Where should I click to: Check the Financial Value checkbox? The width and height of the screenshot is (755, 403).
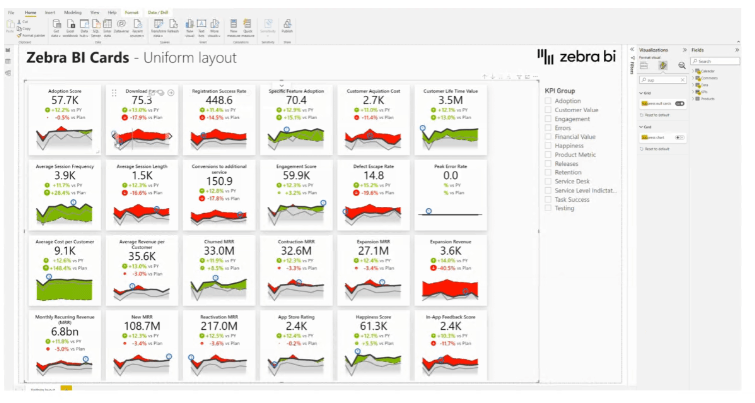tap(548, 137)
